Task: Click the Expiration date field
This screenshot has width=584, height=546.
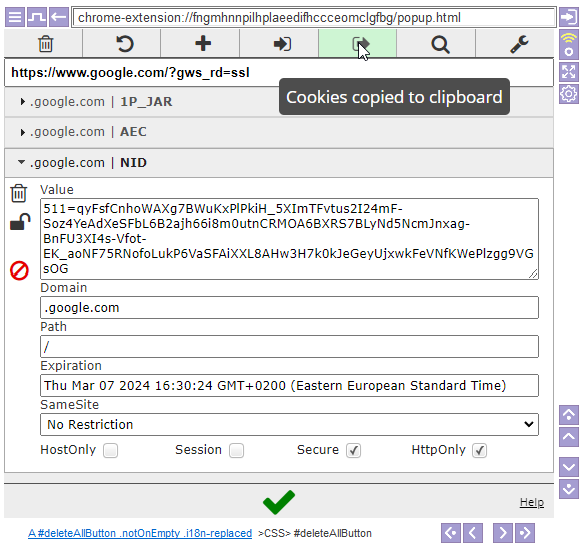Action: point(289,385)
